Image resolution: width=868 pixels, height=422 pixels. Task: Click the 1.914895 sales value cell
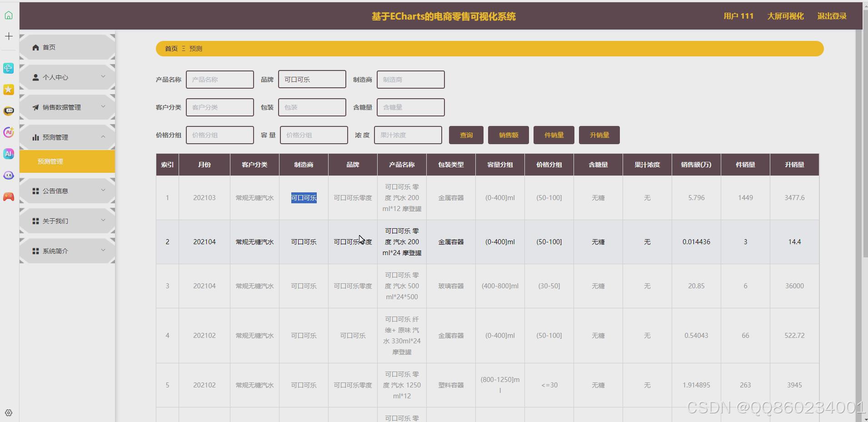click(x=696, y=385)
